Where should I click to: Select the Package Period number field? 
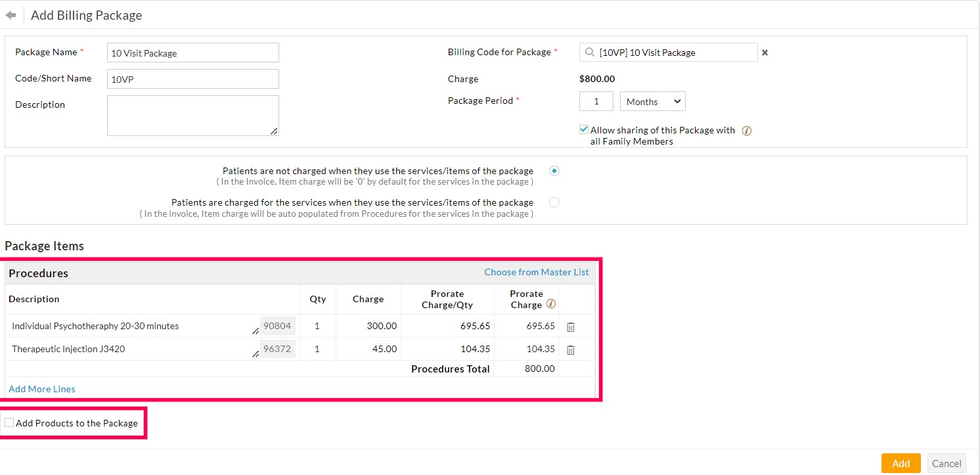595,101
